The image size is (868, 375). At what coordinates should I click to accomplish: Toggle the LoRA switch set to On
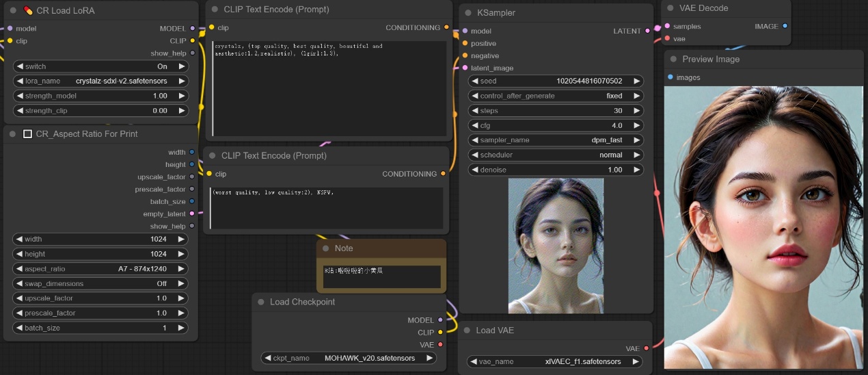coord(100,66)
